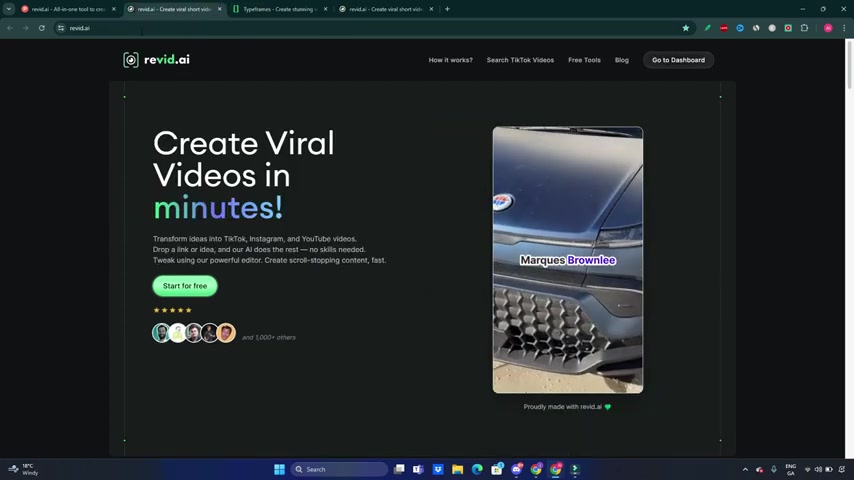Image resolution: width=854 pixels, height=480 pixels.
Task: Click the revid.ai logo icon
Action: (x=131, y=60)
